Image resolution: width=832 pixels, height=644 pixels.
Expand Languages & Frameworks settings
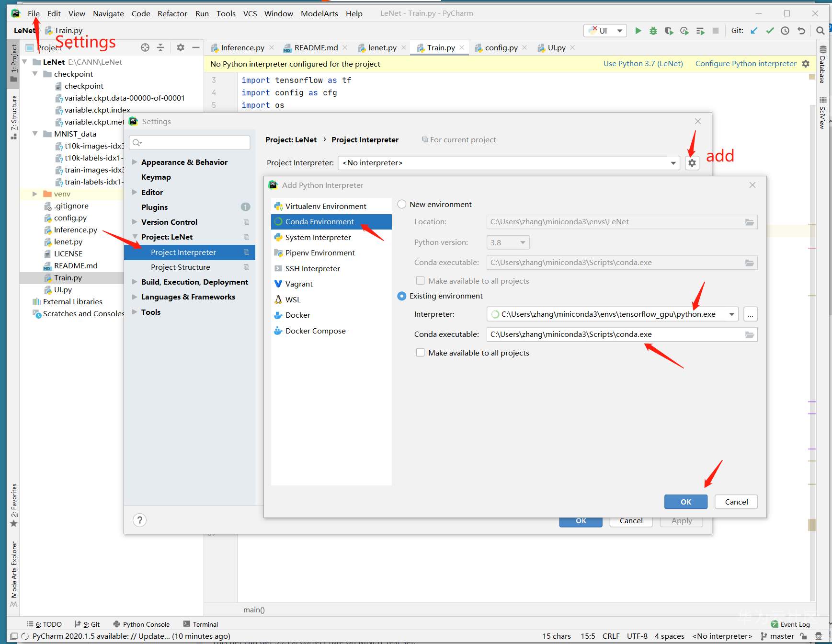coord(135,297)
